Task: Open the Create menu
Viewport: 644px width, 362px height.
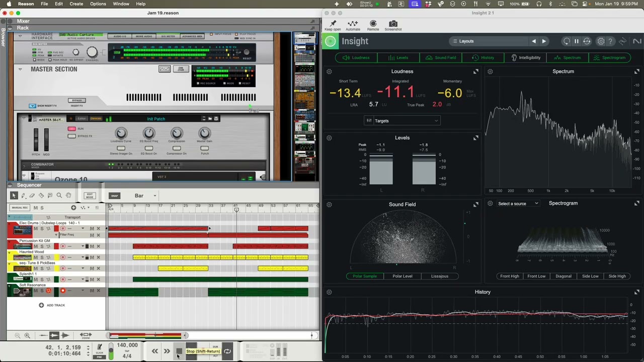Action: coord(76,4)
